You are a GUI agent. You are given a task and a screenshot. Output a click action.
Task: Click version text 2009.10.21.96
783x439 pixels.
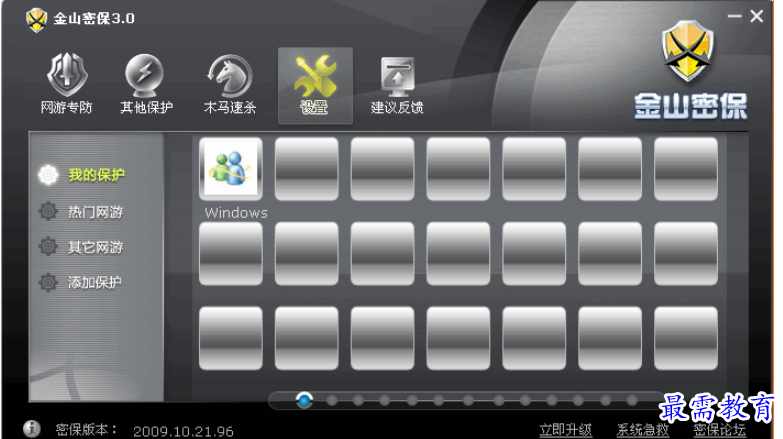coord(183,432)
